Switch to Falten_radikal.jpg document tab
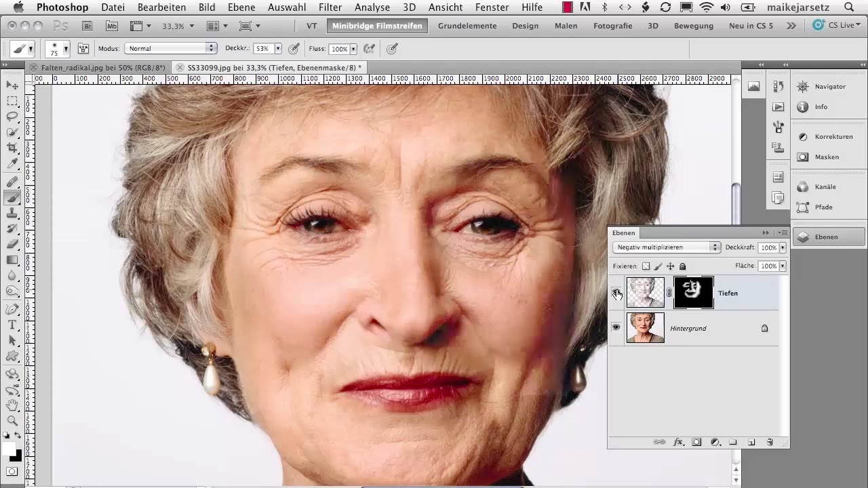The height and width of the screenshot is (488, 868). pyautogui.click(x=103, y=68)
